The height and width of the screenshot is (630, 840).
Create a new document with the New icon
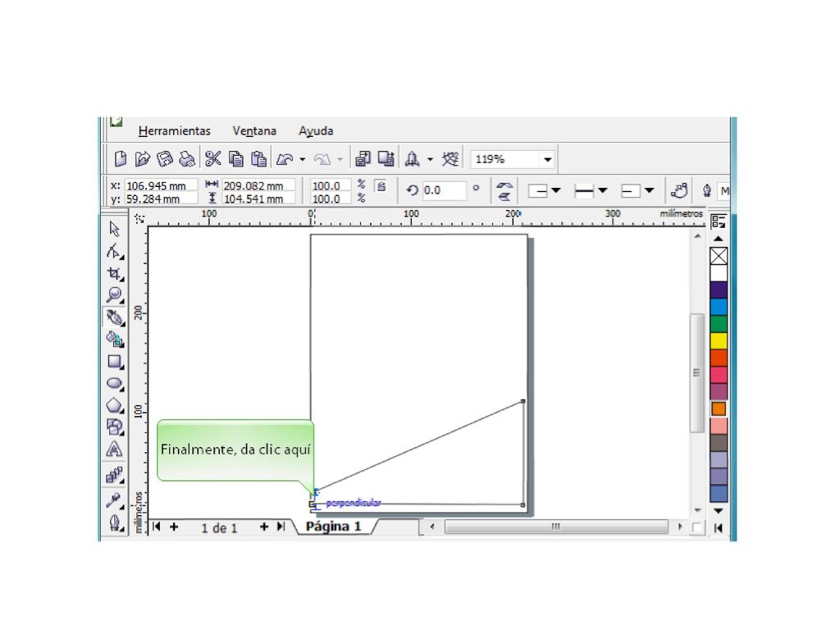coord(121,159)
